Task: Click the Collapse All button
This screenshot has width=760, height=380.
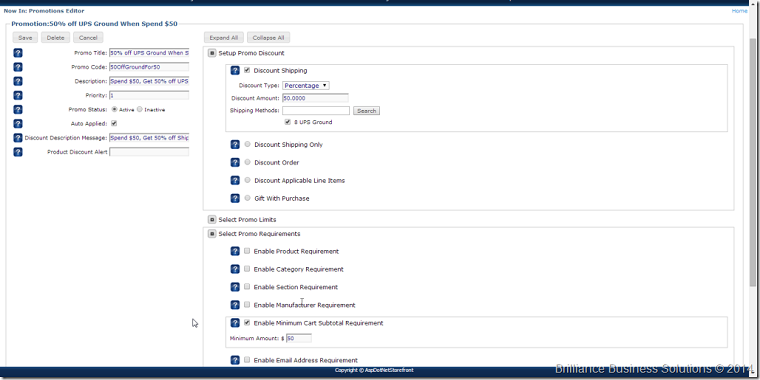Action: coord(269,38)
